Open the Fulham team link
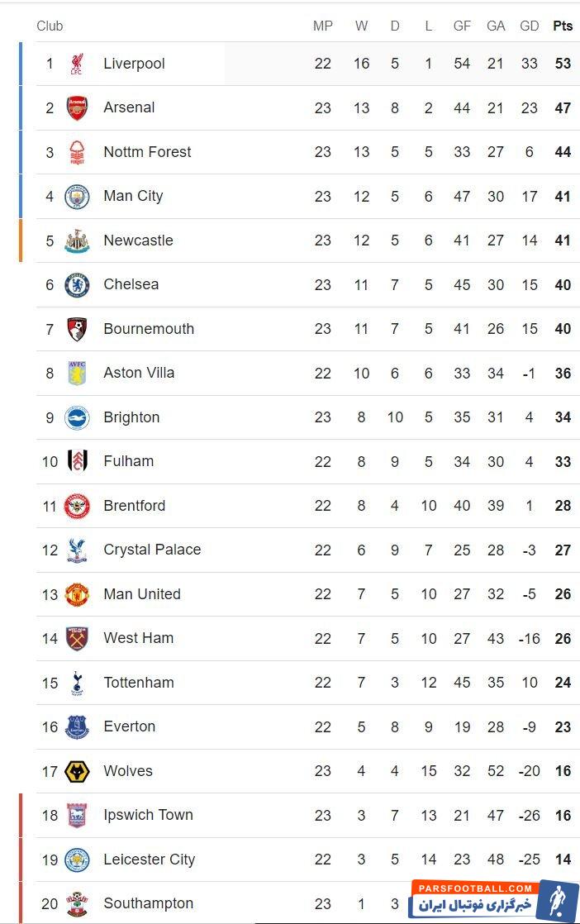Screen dimensions: 580x924 [128, 461]
